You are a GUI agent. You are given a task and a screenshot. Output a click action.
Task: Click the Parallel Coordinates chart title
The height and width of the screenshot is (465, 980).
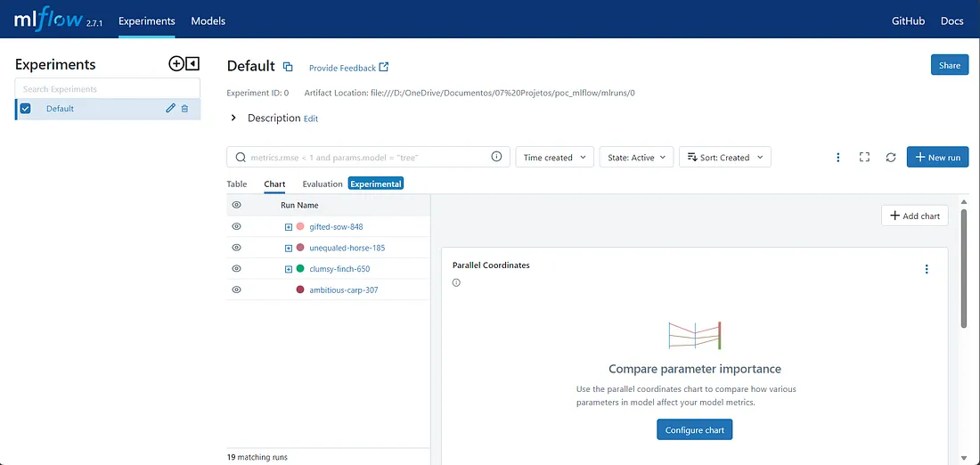pos(491,265)
